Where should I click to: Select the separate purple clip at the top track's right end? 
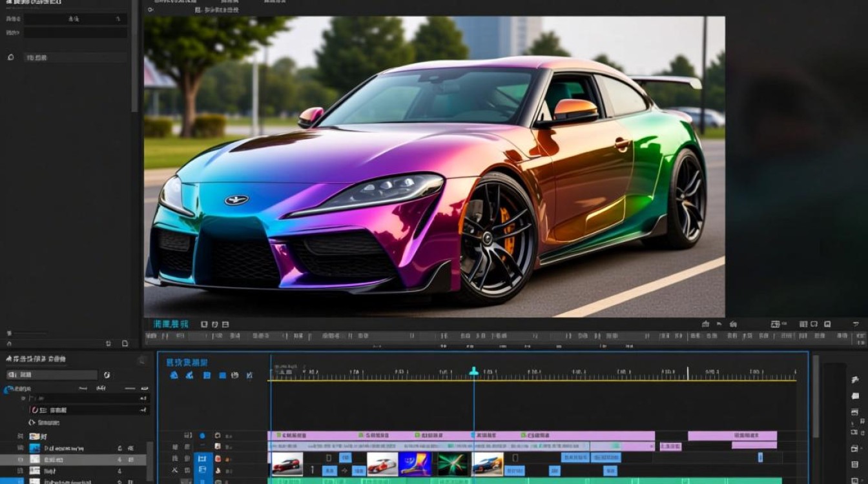pos(732,436)
